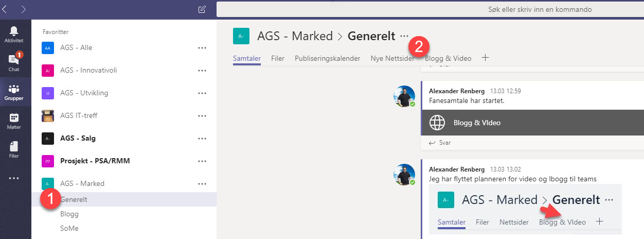Image resolution: width=644 pixels, height=239 pixels.
Task: Open more options for AGS IT-treff
Action: 202,116
